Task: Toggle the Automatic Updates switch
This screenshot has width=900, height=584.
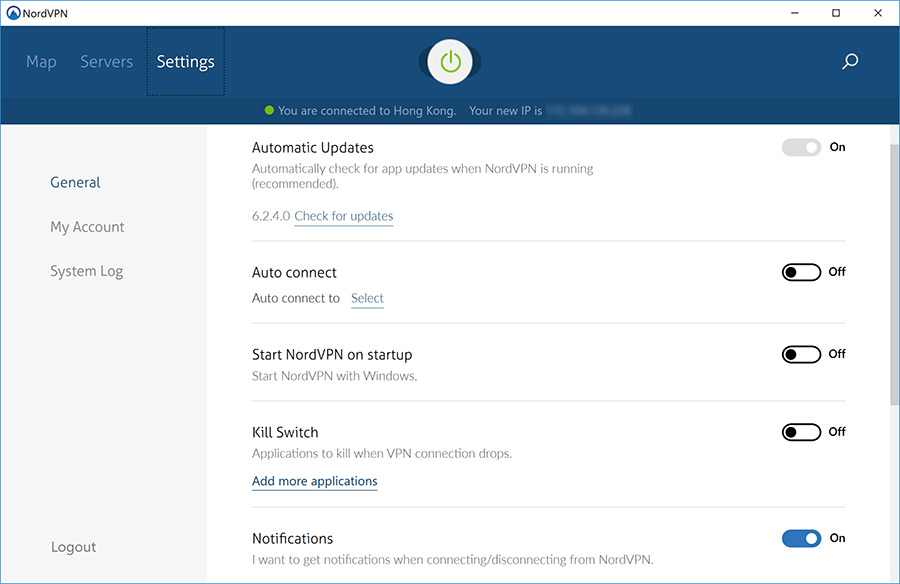Action: tap(801, 148)
